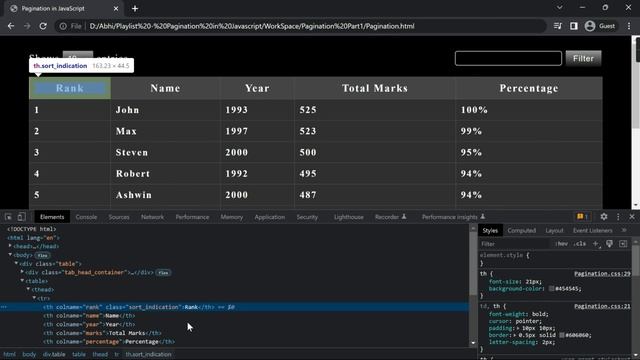
Task: Open the show entries dropdown
Action: [x=78, y=58]
